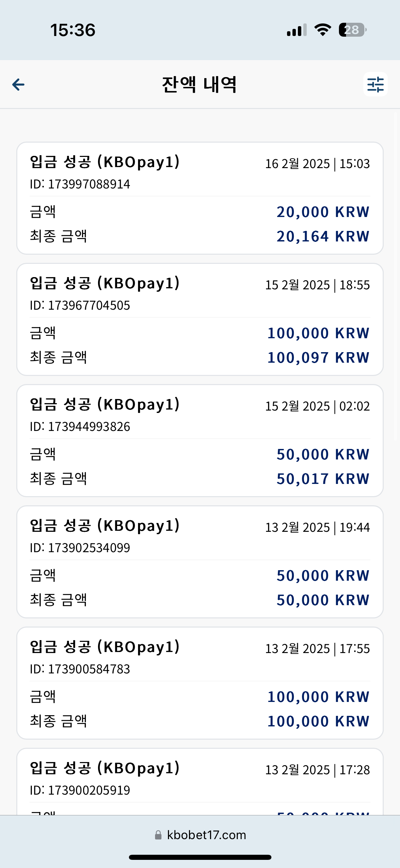Select the 50,017 KRW final amount
The width and height of the screenshot is (400, 868).
point(323,479)
